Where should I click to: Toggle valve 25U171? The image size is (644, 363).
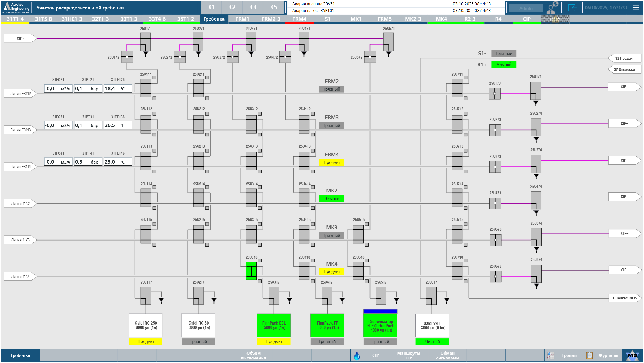click(x=145, y=42)
